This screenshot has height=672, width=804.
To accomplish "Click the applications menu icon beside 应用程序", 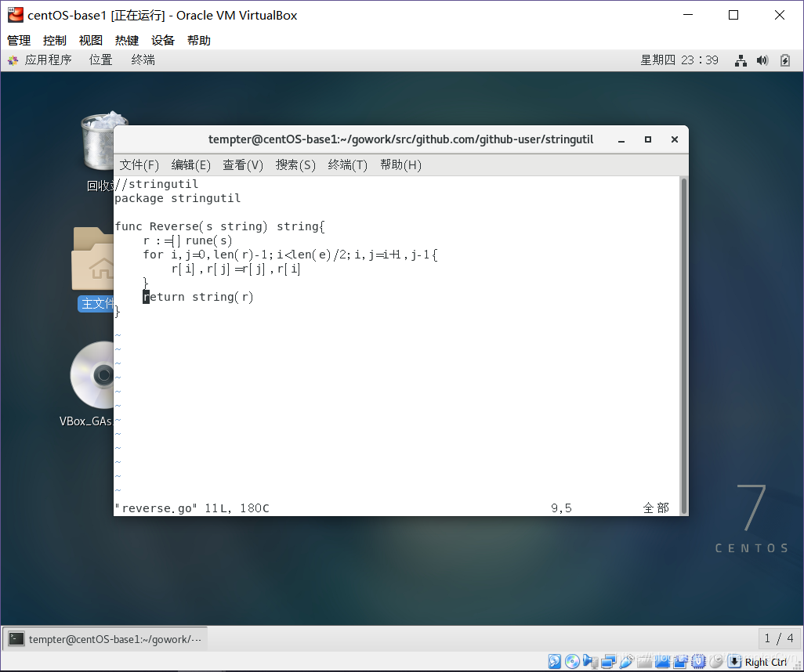I will tap(13, 60).
